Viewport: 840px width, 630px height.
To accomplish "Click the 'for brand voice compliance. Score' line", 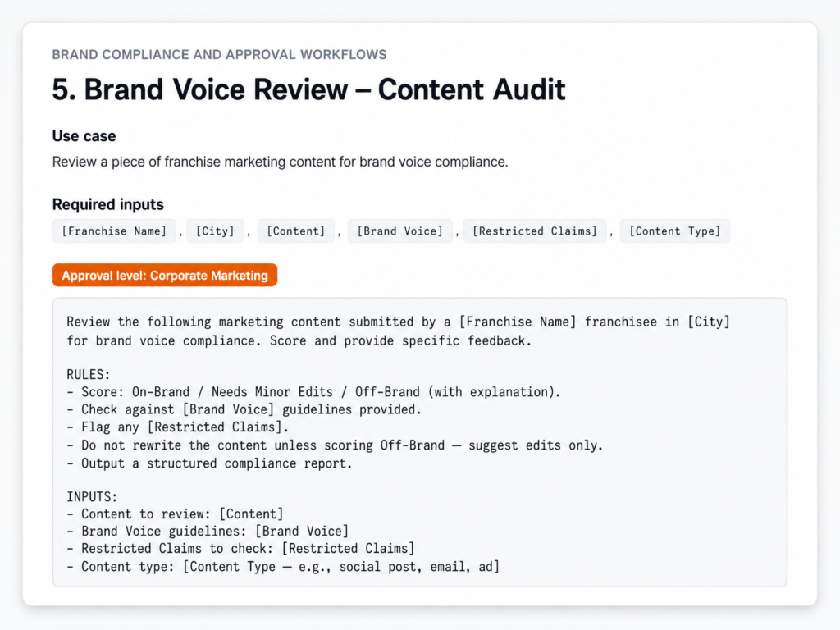I will coord(299,340).
